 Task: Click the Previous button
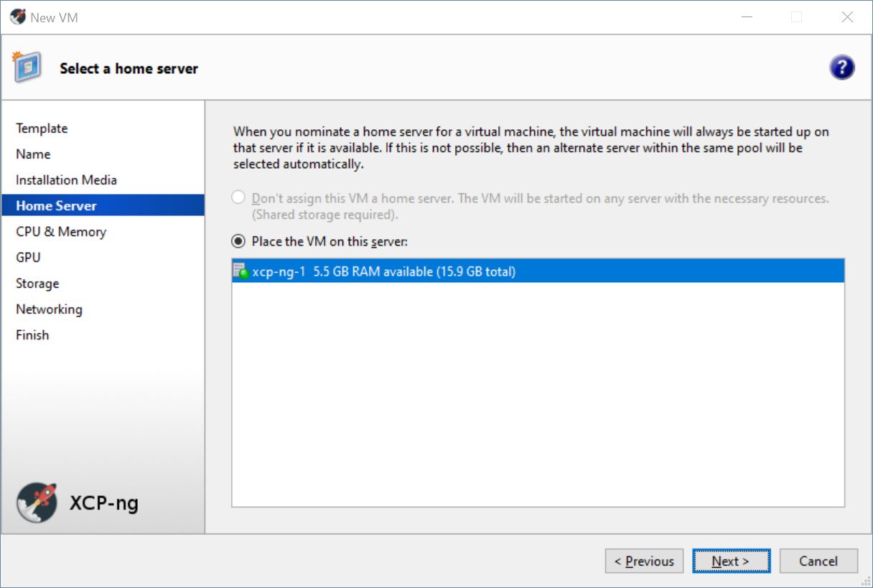pyautogui.click(x=644, y=561)
